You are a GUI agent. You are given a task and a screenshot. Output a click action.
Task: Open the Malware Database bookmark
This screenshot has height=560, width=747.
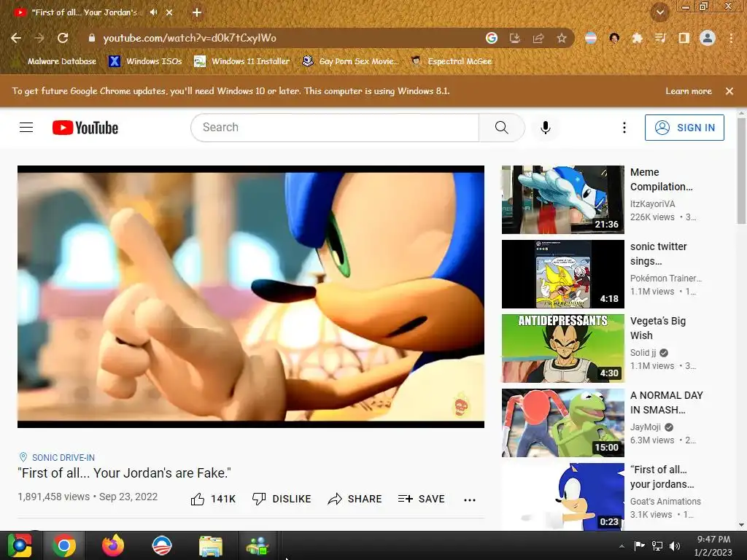[56, 61]
